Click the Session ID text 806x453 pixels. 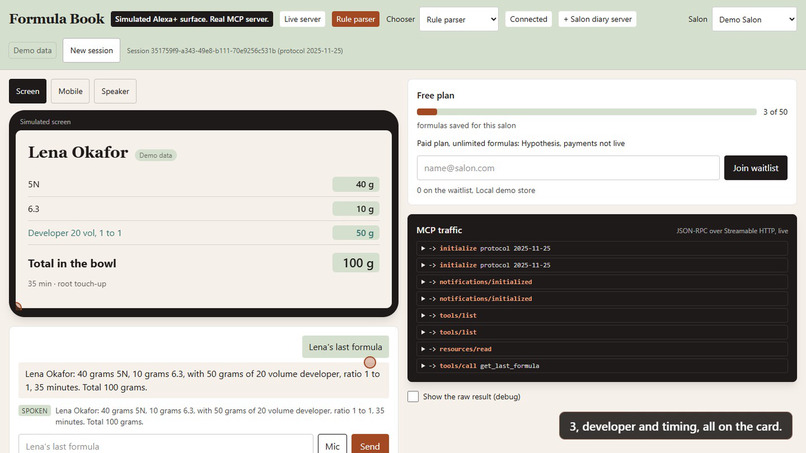[x=235, y=50]
